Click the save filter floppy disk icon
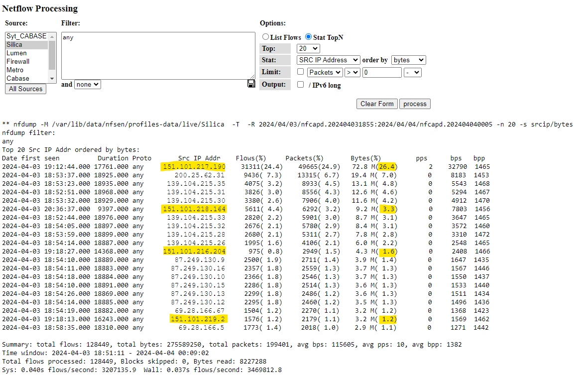Viewport: 588px width, 380px height. [251, 84]
